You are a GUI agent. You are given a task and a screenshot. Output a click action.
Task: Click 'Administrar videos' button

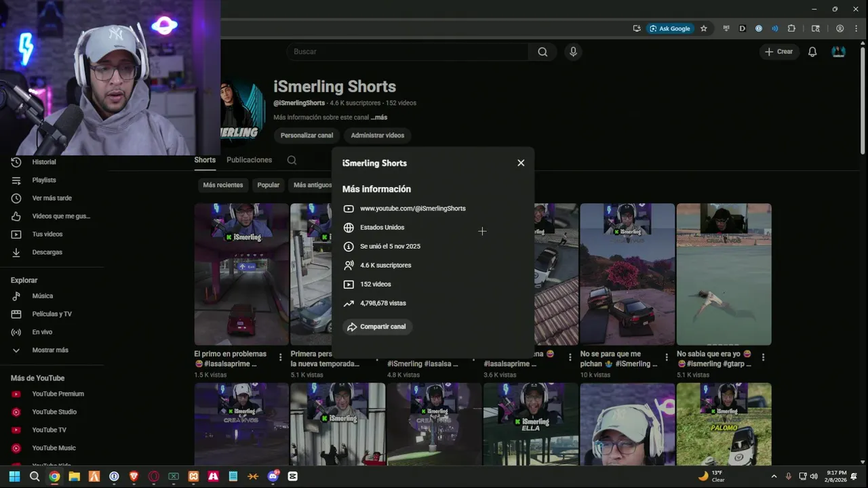pyautogui.click(x=377, y=136)
